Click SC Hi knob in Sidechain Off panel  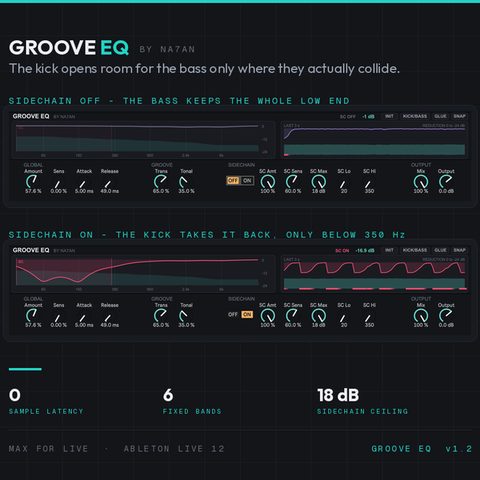click(x=368, y=184)
